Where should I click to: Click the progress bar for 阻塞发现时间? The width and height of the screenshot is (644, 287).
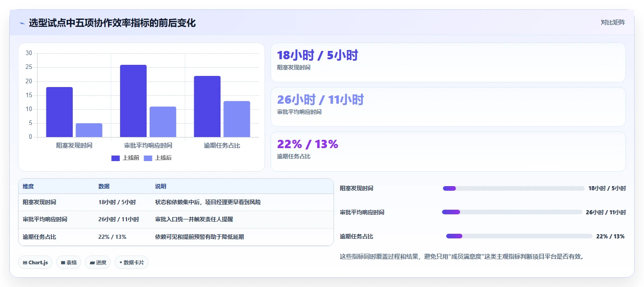click(514, 188)
